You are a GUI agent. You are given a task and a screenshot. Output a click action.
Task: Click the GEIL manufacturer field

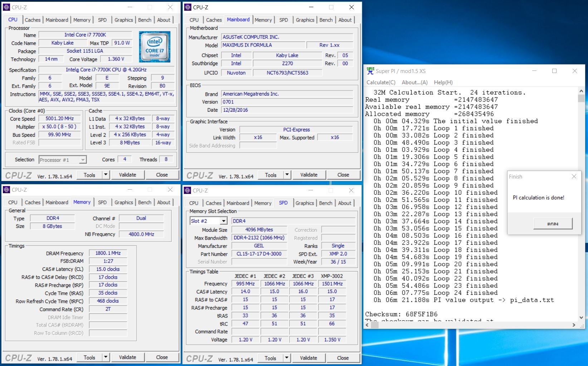tap(259, 246)
